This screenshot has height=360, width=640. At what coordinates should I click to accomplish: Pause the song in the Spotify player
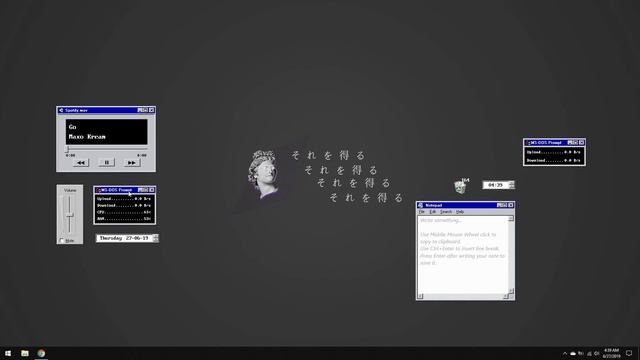click(107, 162)
